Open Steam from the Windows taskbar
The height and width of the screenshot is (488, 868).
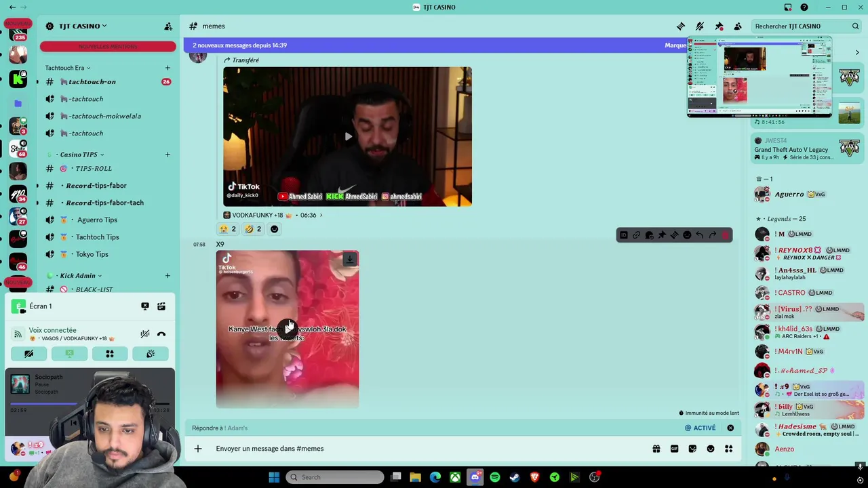coord(515,477)
